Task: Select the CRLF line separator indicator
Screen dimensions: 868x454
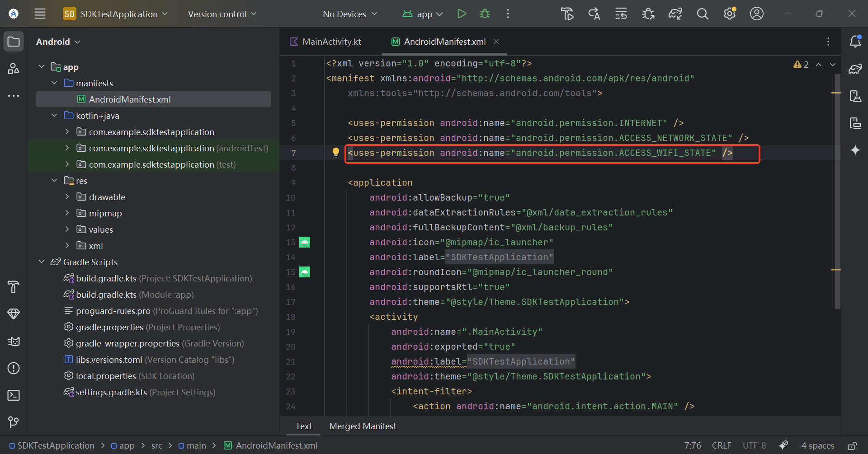Action: click(722, 445)
